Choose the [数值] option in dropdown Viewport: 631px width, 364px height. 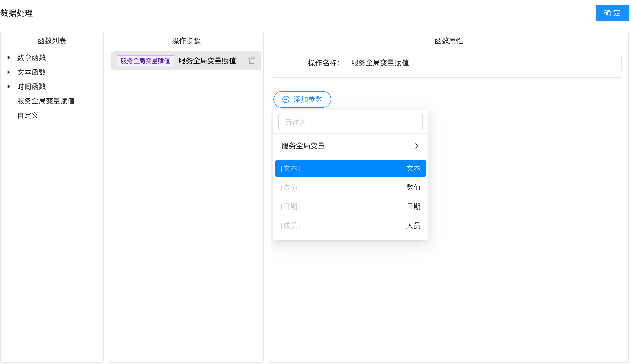point(350,187)
